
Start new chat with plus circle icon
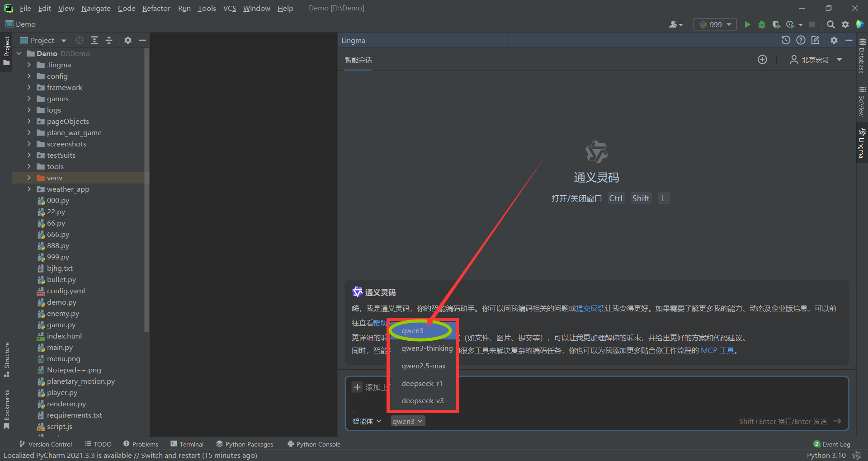pos(762,60)
